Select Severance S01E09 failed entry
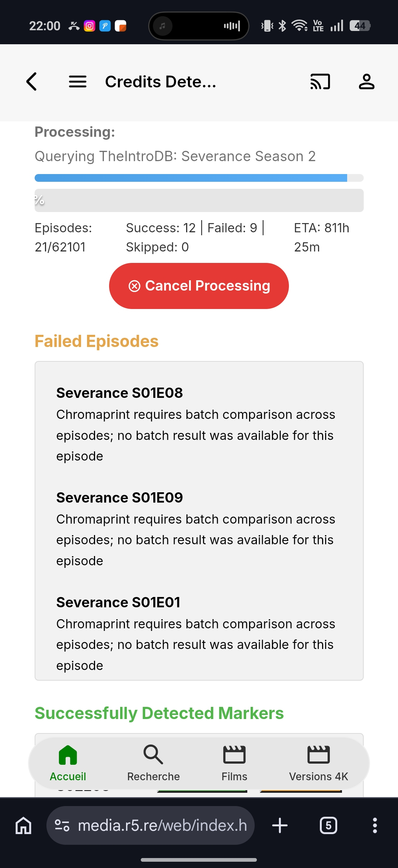The image size is (398, 868). coord(199,529)
